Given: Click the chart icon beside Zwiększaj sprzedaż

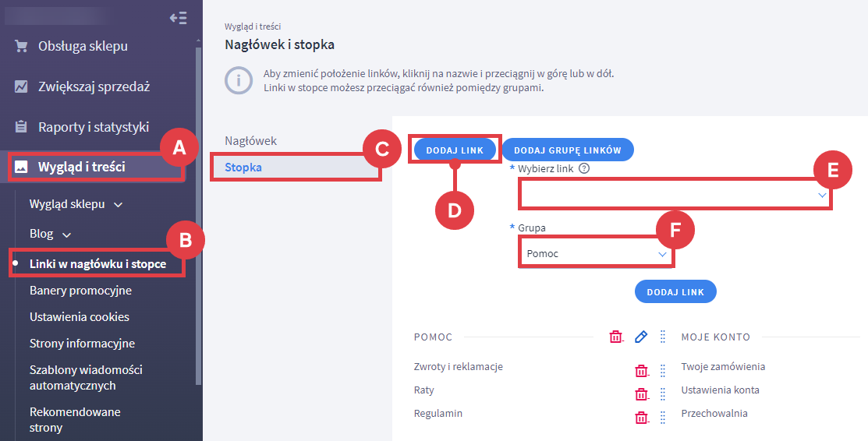Looking at the screenshot, I should (22, 86).
